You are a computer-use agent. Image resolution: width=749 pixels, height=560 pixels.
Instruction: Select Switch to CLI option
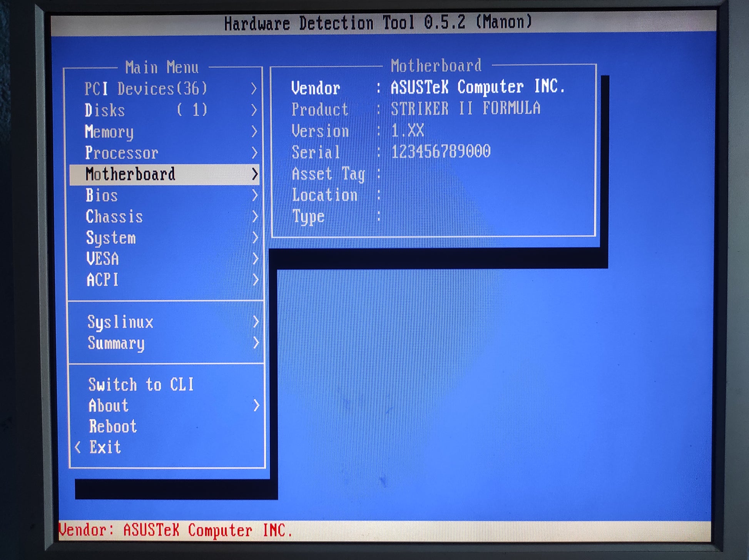pos(141,385)
